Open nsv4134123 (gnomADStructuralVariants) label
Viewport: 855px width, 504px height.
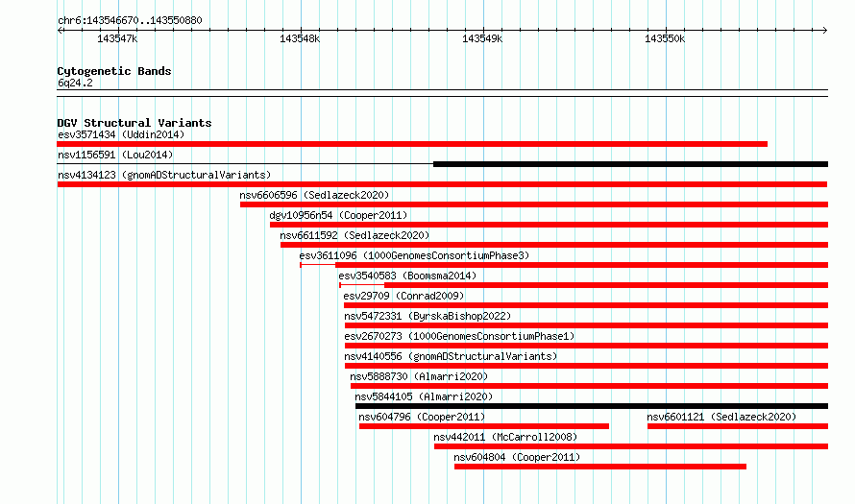(164, 175)
